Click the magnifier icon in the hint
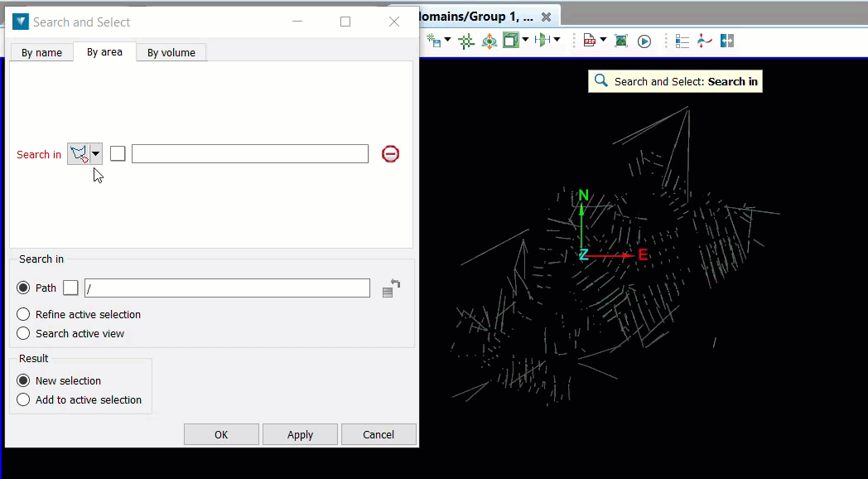The image size is (868, 479). 600,81
